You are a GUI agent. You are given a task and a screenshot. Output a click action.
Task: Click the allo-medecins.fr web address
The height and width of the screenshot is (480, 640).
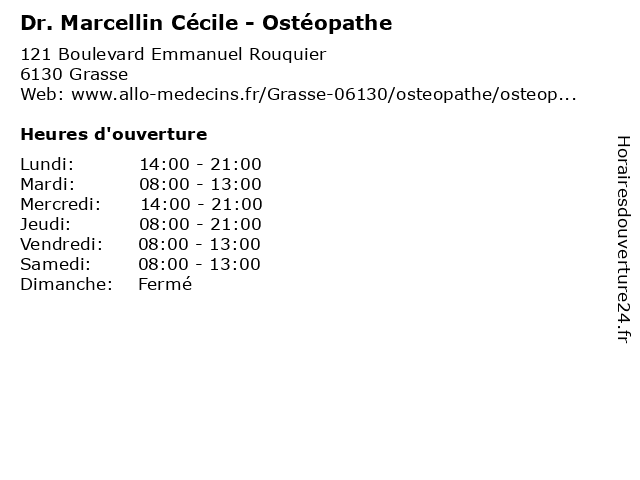point(324,94)
